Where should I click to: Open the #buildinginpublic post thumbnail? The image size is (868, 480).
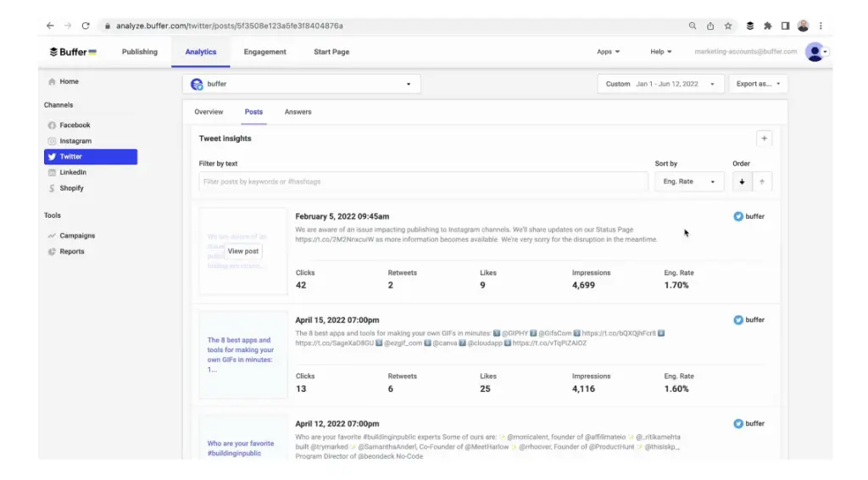[243, 438]
